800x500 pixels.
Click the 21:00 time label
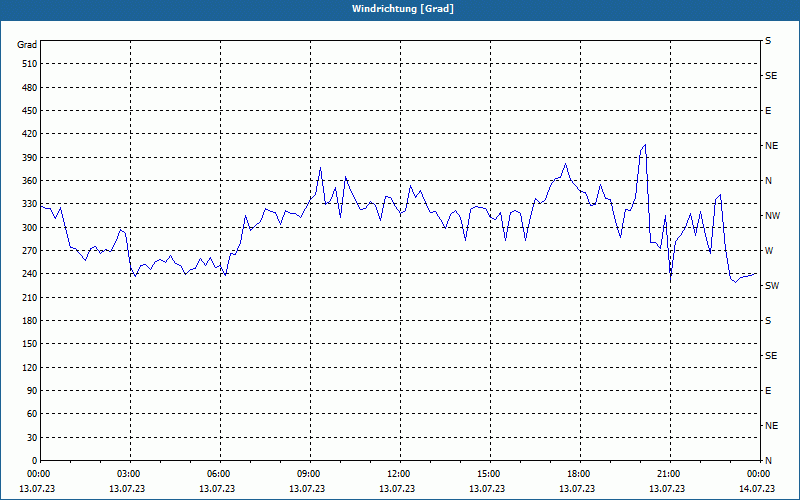point(669,473)
